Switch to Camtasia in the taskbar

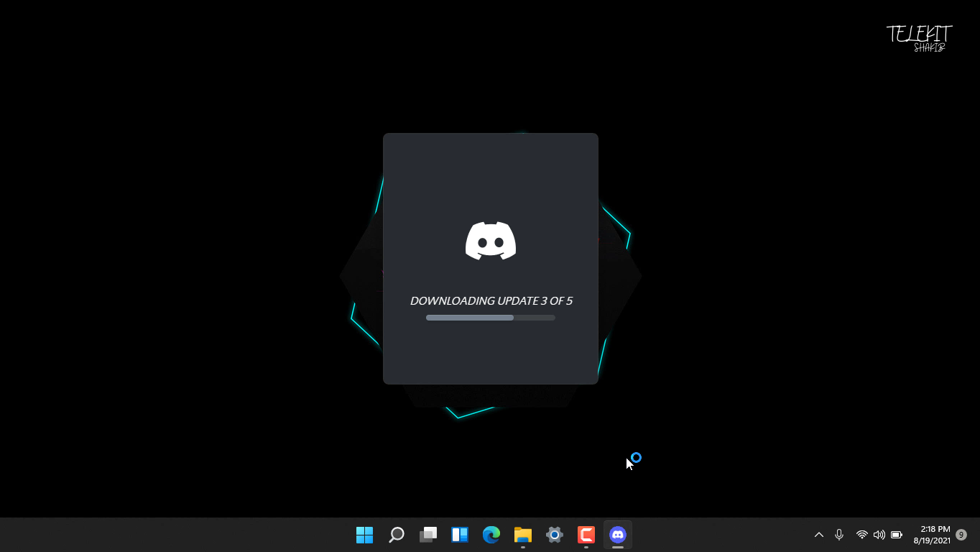[586, 535]
